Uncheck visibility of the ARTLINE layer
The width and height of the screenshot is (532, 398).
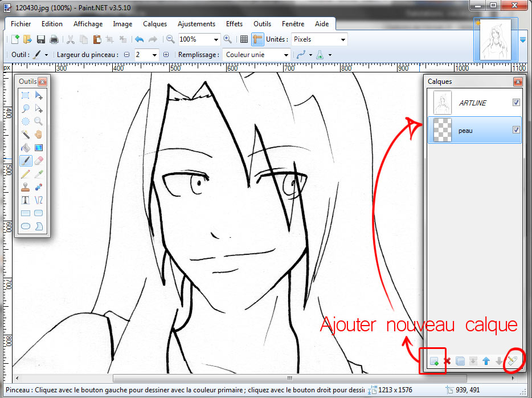pyautogui.click(x=516, y=102)
